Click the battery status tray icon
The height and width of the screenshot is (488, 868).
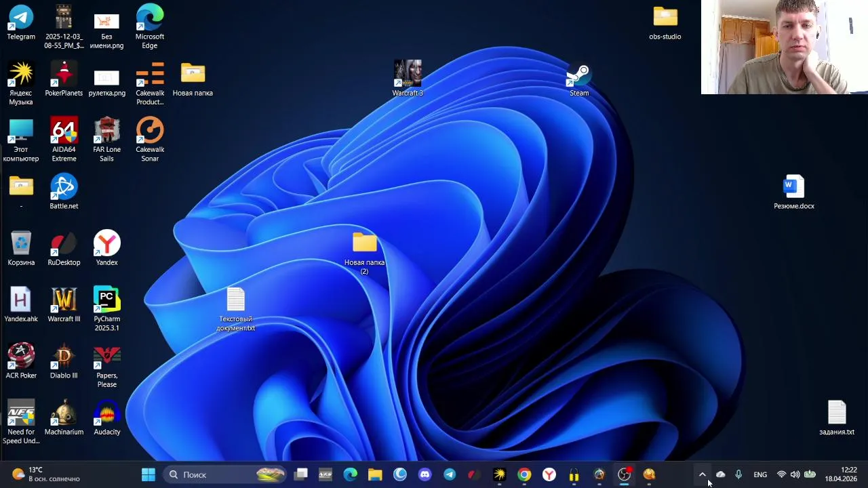point(810,474)
